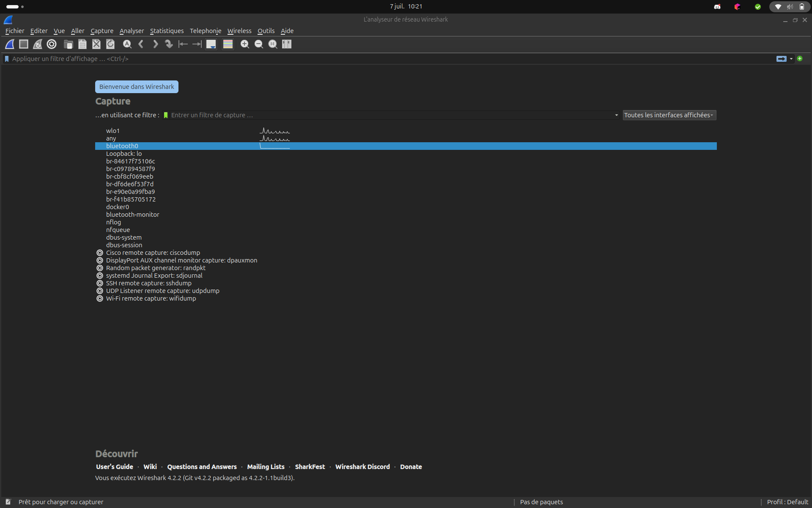Open the system status menu with Wi-Fi icon
812x508 pixels.
[x=789, y=7]
